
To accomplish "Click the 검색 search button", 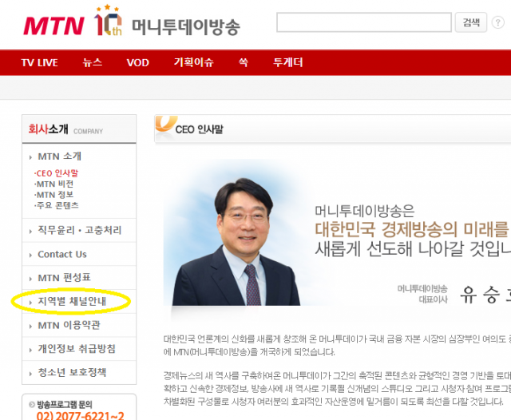I will tap(471, 22).
